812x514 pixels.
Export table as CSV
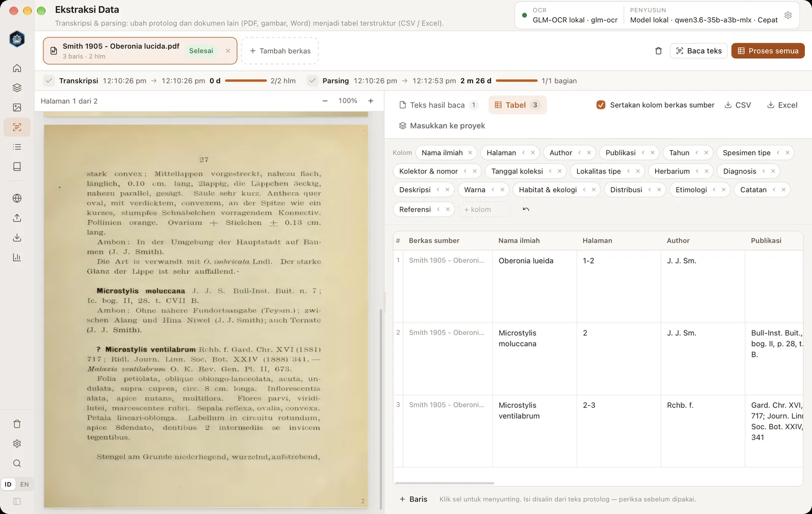tap(738, 105)
